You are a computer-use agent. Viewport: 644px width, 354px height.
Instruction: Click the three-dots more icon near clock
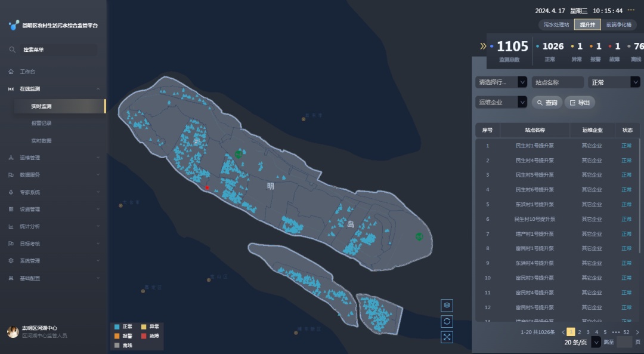(x=631, y=10)
